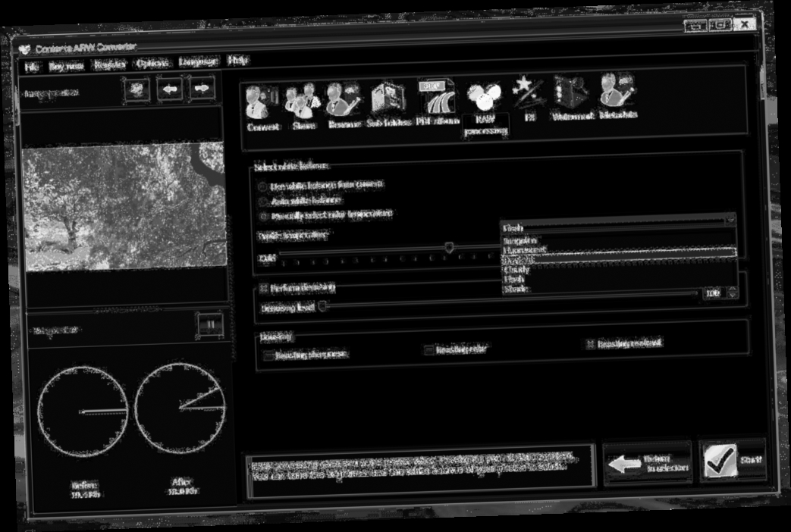Click the color temperature slider handle
Image resolution: width=791 pixels, height=532 pixels.
[x=449, y=247]
